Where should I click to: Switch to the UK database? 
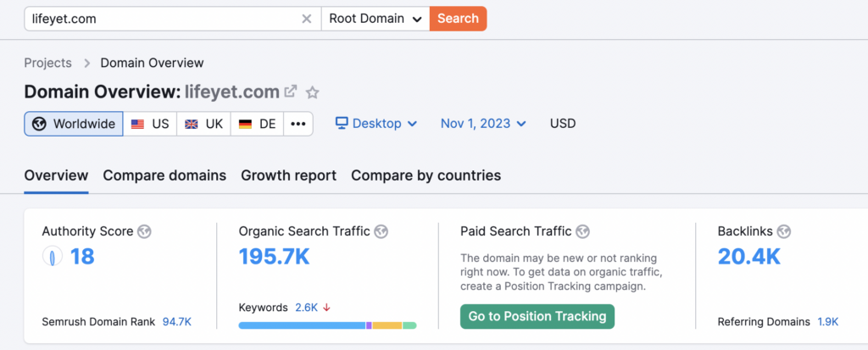click(203, 124)
